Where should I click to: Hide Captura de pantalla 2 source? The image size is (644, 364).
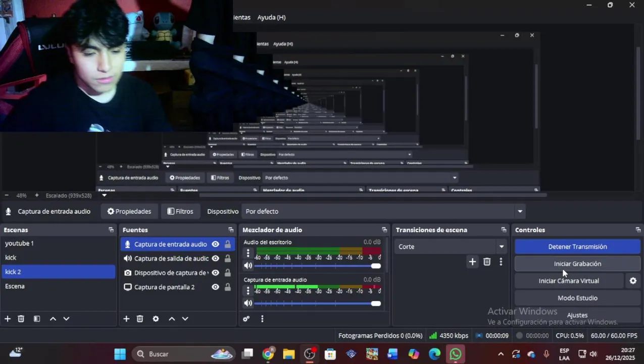pos(216,287)
